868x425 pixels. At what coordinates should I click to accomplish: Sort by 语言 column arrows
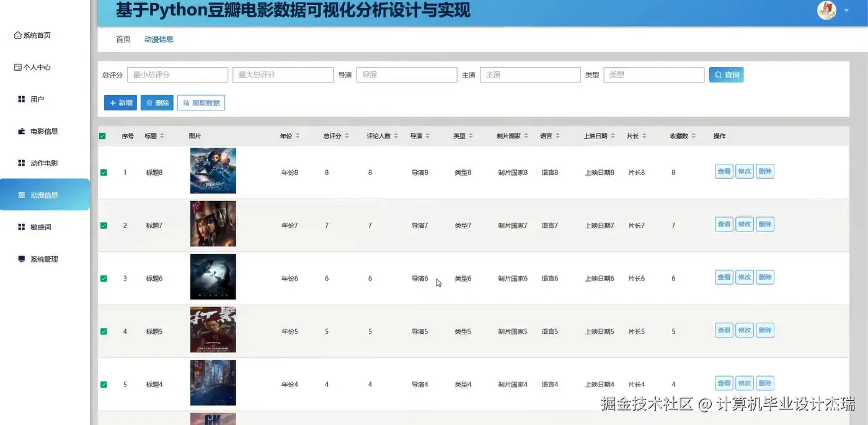point(557,136)
